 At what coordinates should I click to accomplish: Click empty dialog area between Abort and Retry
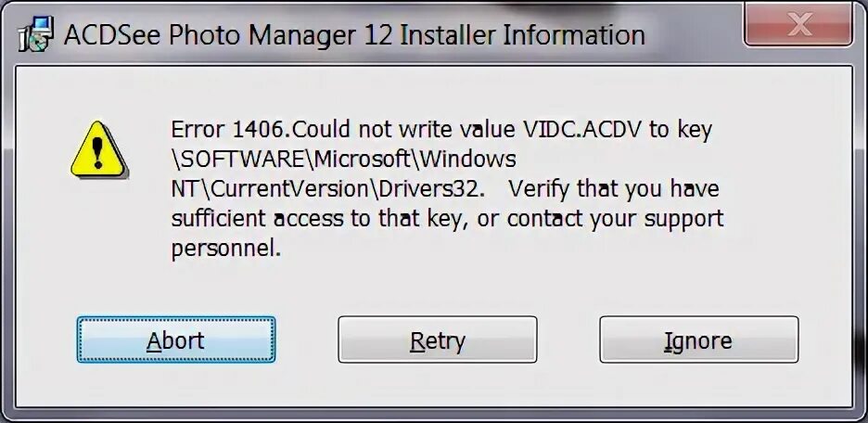pyautogui.click(x=307, y=340)
